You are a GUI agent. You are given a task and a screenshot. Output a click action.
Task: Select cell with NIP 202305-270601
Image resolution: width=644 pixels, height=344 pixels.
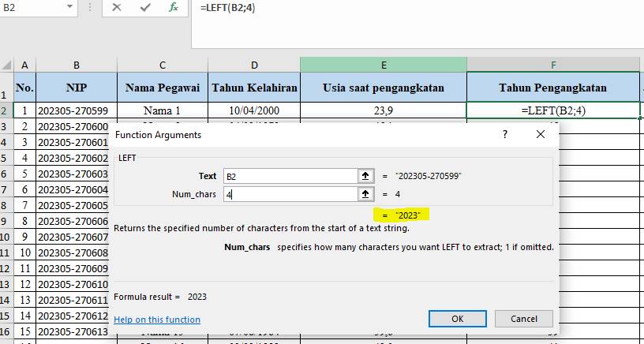click(73, 143)
